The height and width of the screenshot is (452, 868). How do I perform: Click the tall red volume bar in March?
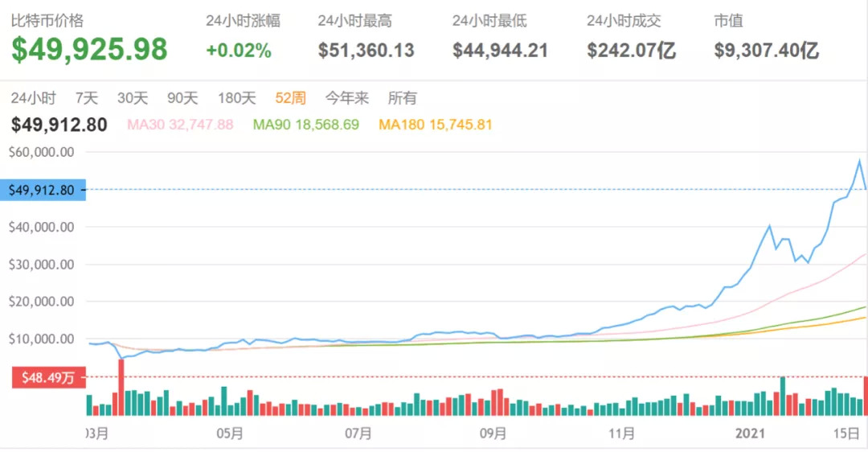(121, 387)
